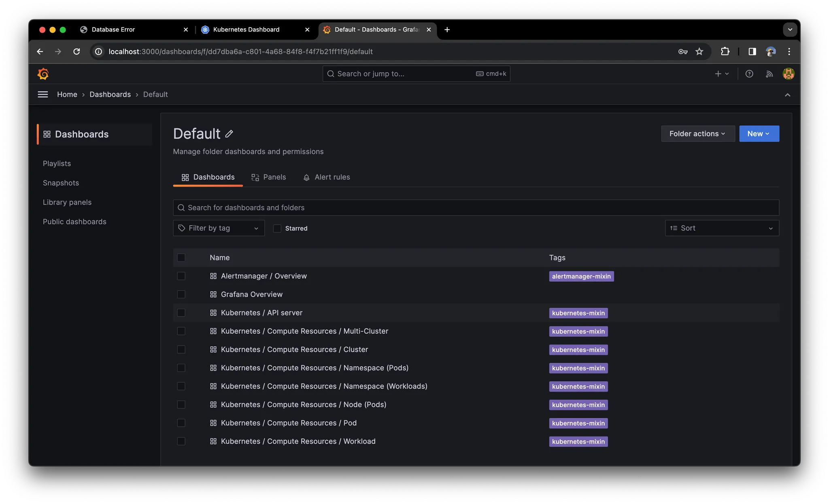Click the user profile avatar in Grafana

pyautogui.click(x=789, y=74)
